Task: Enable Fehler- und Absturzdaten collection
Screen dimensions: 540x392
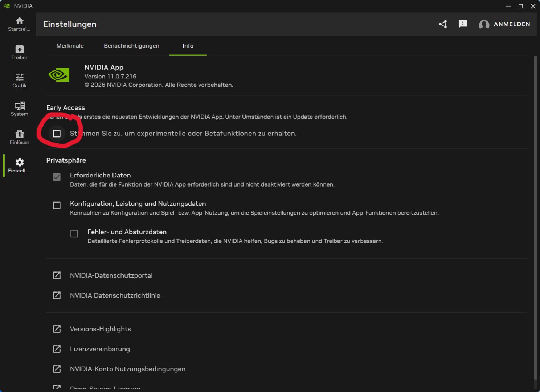Action: (x=74, y=234)
